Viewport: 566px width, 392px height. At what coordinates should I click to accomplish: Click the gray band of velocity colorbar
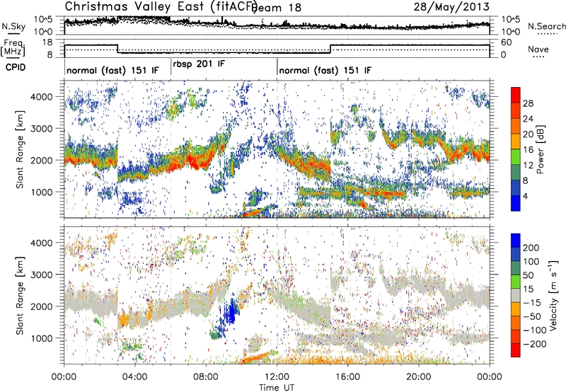[516, 295]
